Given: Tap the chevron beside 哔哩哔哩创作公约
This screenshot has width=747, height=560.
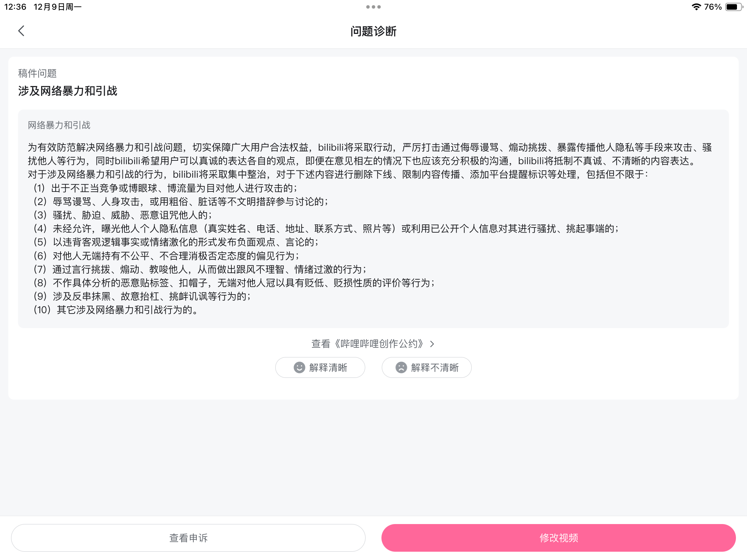Looking at the screenshot, I should click(432, 344).
